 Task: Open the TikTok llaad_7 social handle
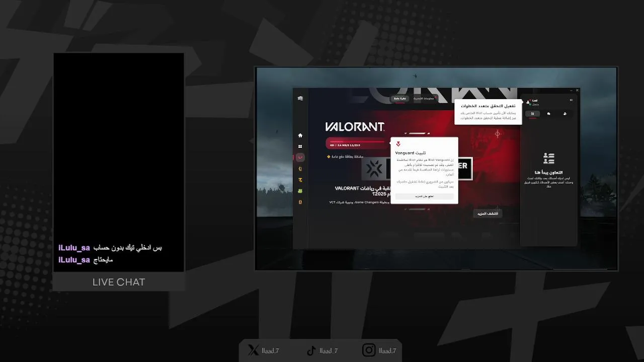[x=322, y=350]
